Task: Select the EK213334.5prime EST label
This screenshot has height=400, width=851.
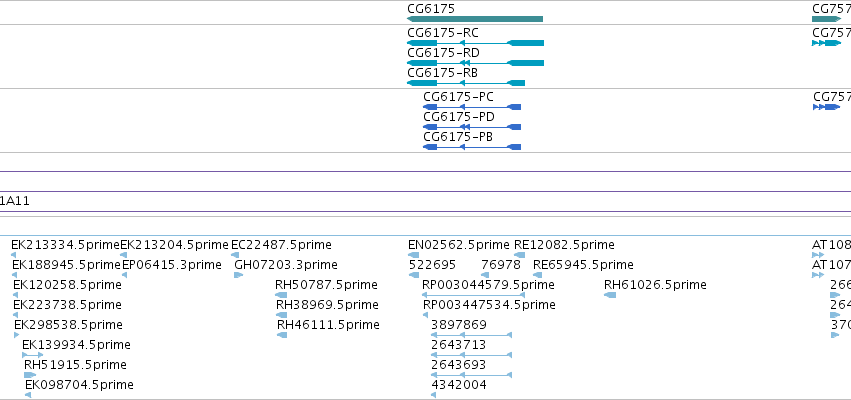Action: 65,245
